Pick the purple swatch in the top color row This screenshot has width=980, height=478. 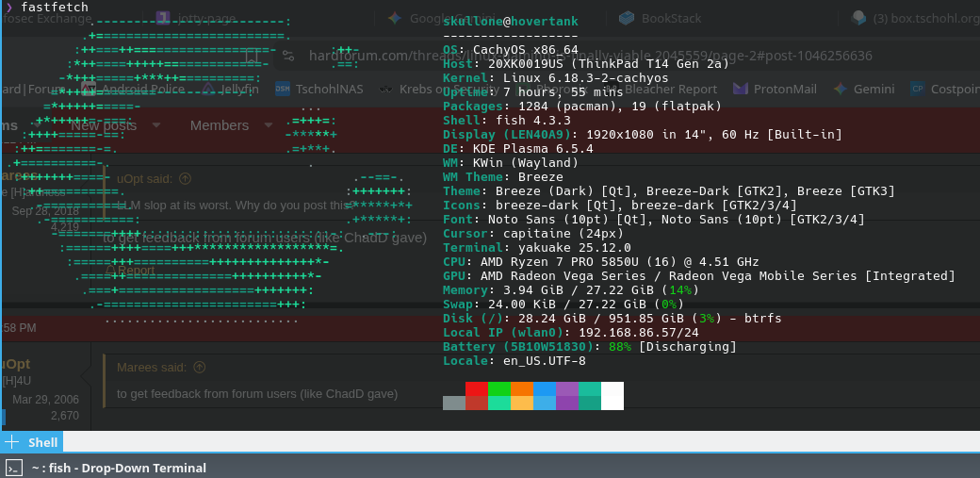click(x=567, y=388)
